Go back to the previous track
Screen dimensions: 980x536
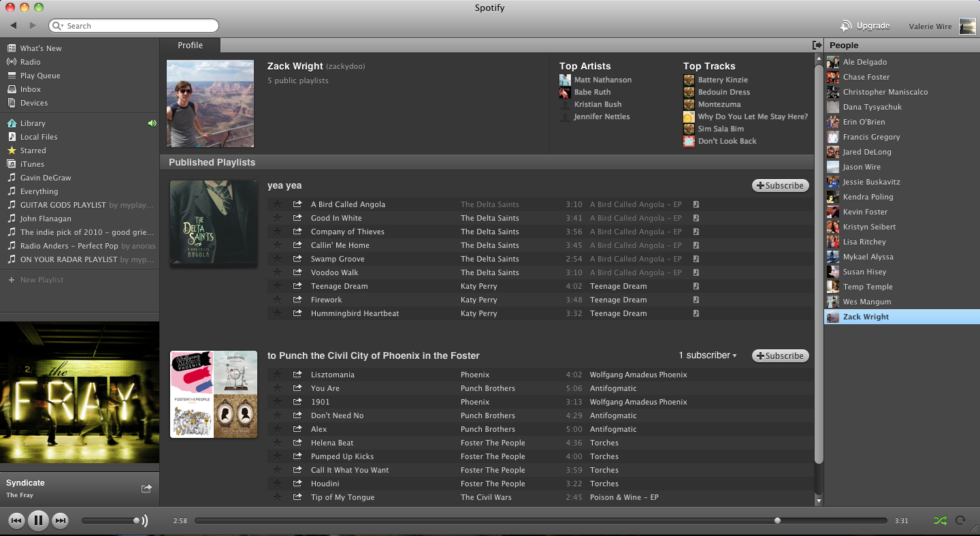pos(16,521)
